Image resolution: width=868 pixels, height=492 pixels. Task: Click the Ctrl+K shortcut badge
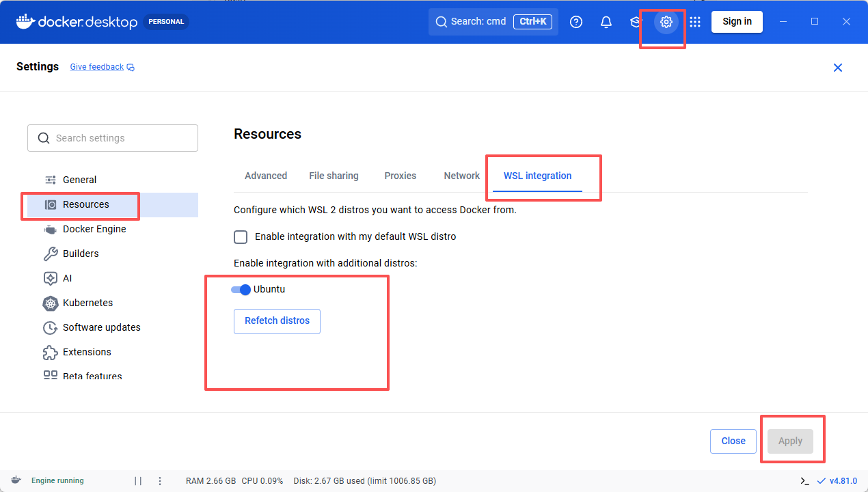tap(533, 22)
